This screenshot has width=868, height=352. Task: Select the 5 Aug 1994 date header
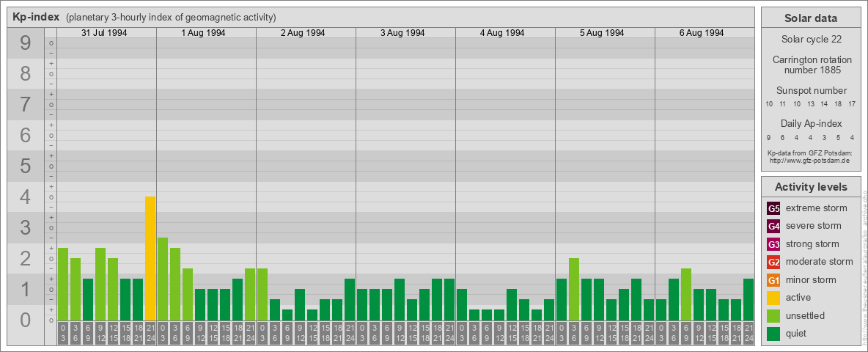pos(602,33)
